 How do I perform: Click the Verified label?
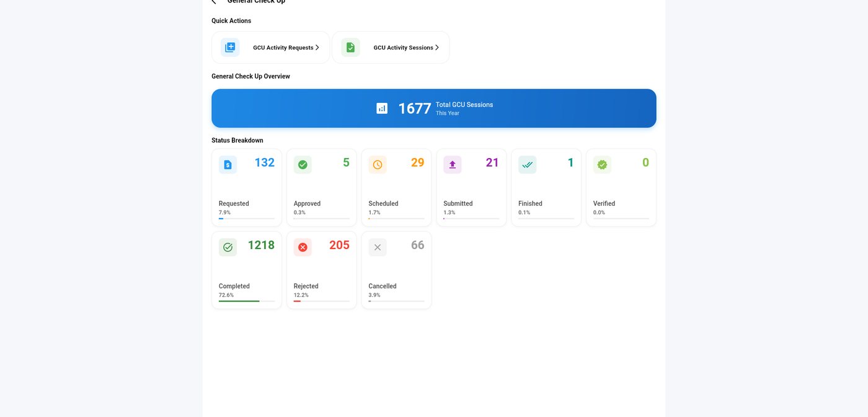[x=604, y=203]
